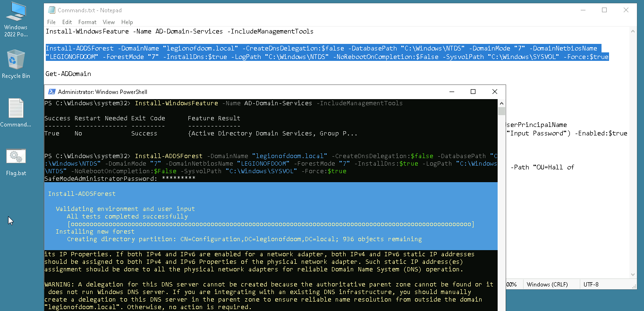This screenshot has width=644, height=311.
Task: Close the Administrator PowerShell window
Action: (494, 92)
